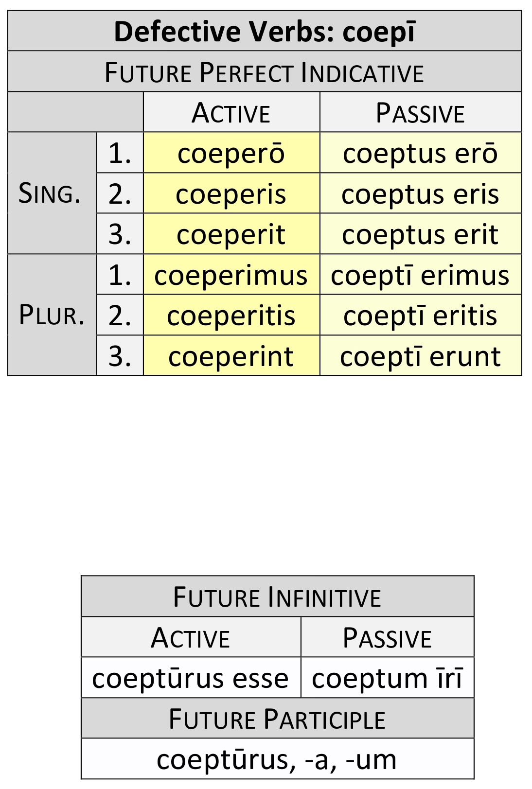Choose the coeptī erunt cell
This screenshot has height=789, width=532.
click(x=420, y=356)
